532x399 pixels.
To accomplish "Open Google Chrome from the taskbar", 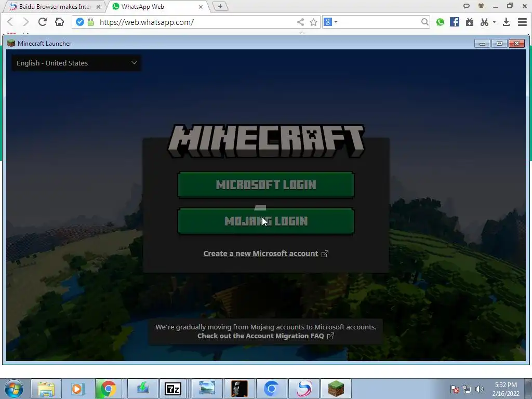I will (108, 389).
